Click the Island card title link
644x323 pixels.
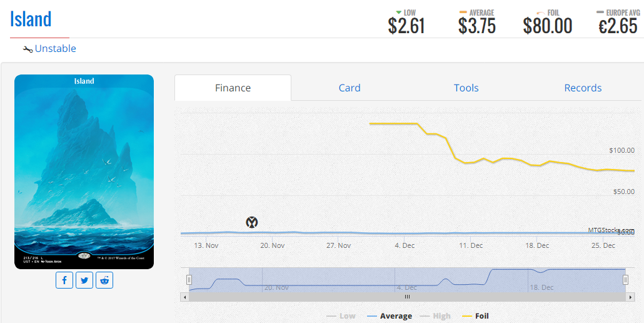[31, 19]
